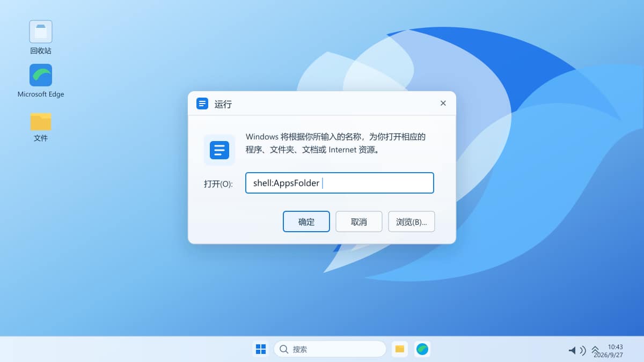
Task: Click the 确定 button
Action: (x=306, y=221)
